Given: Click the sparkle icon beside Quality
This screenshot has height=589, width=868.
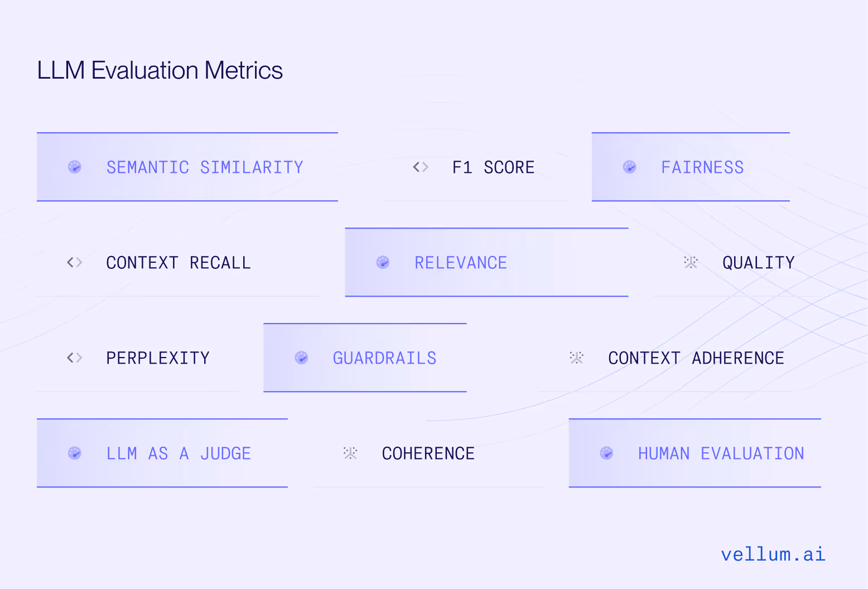Looking at the screenshot, I should tap(691, 262).
